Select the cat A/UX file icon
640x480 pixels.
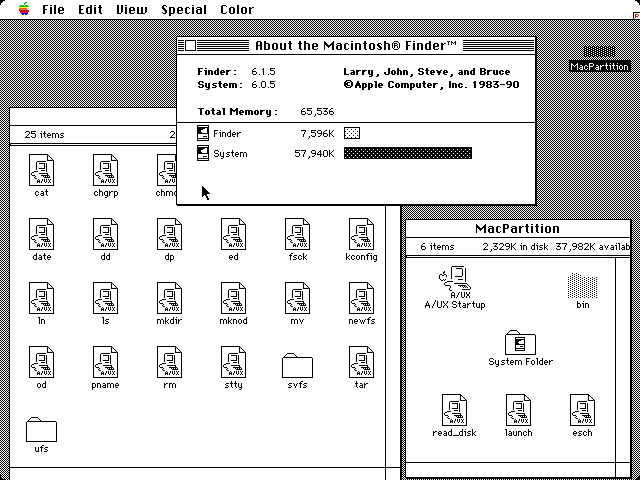[x=41, y=170]
